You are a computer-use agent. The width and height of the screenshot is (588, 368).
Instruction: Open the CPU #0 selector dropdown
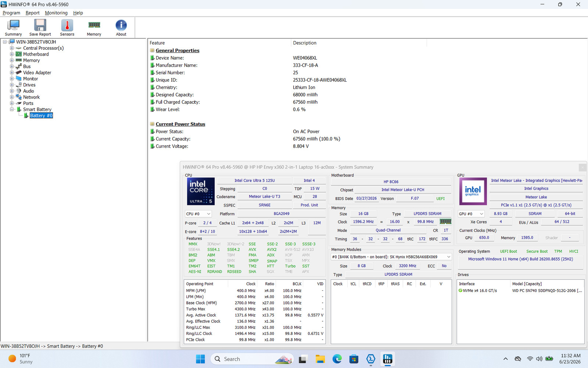[x=198, y=214]
